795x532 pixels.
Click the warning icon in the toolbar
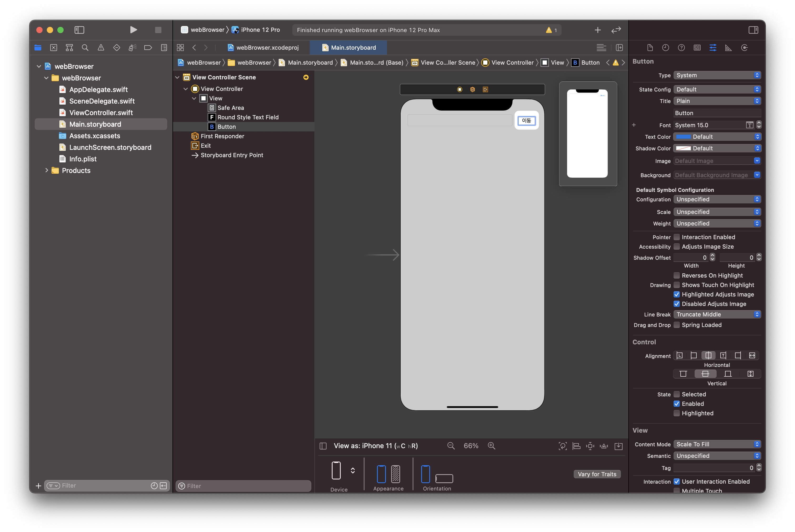549,29
